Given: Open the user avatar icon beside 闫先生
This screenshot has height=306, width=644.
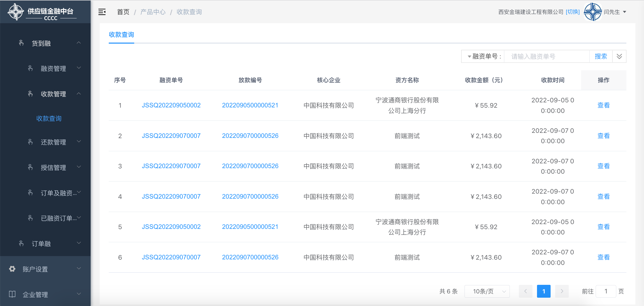Looking at the screenshot, I should [593, 12].
